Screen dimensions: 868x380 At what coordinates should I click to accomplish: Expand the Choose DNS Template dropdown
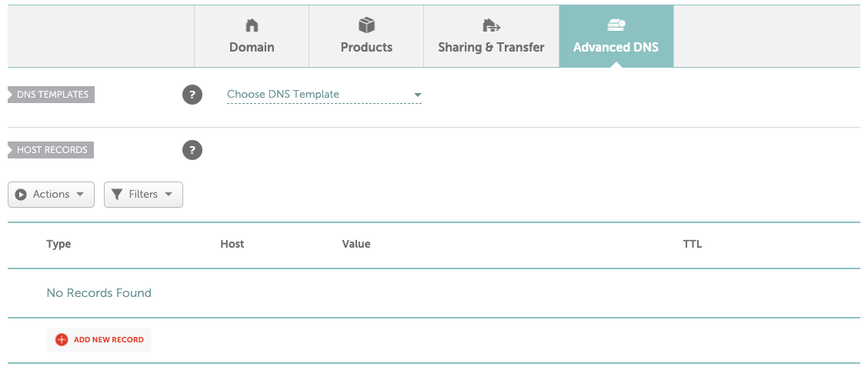point(324,95)
